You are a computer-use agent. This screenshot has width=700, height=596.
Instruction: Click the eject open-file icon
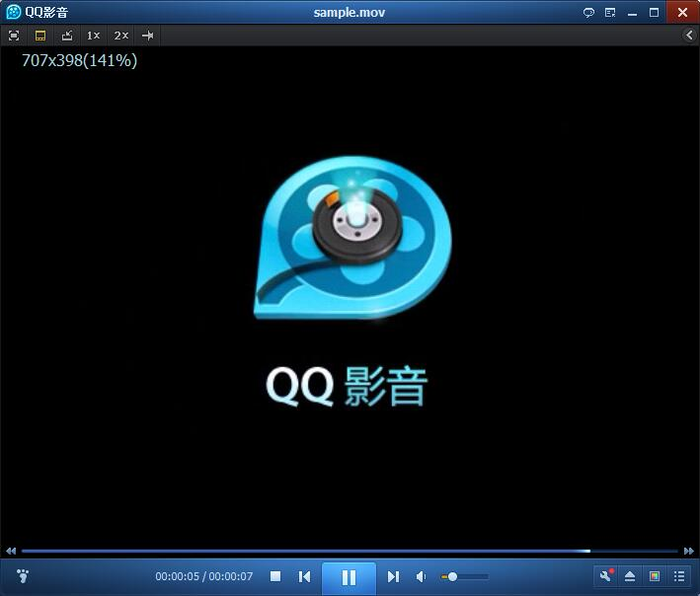[x=630, y=576]
